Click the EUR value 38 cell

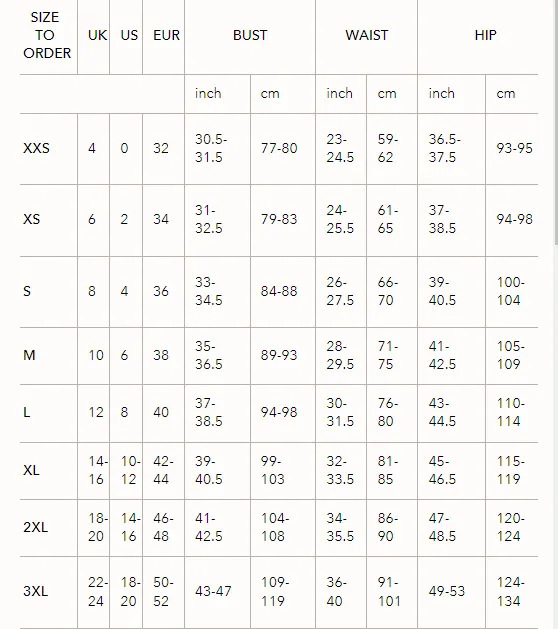coord(161,355)
